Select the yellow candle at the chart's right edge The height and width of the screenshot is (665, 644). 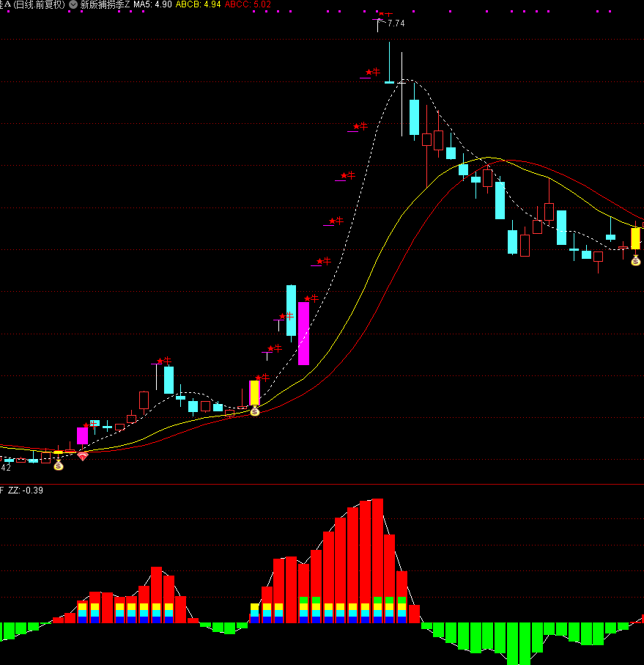635,238
